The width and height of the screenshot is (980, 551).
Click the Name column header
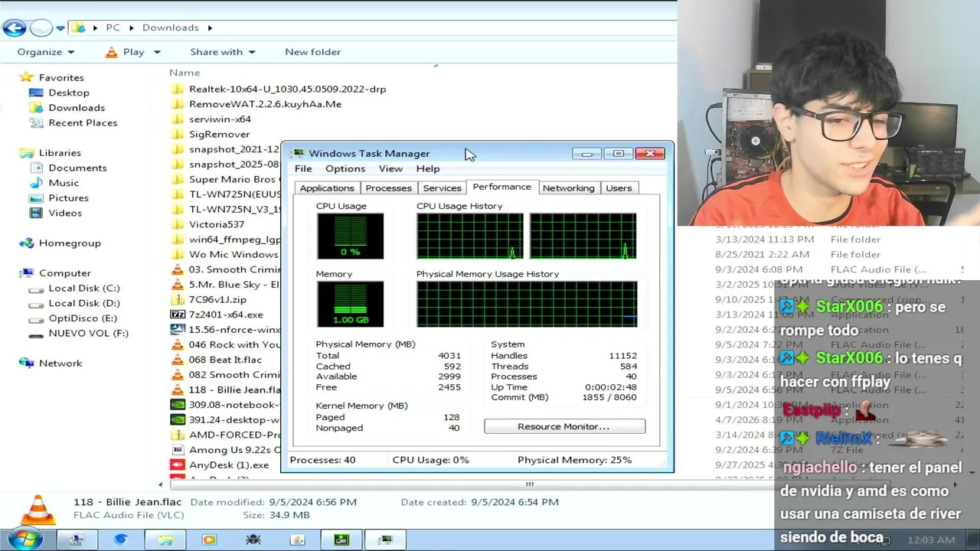click(185, 73)
